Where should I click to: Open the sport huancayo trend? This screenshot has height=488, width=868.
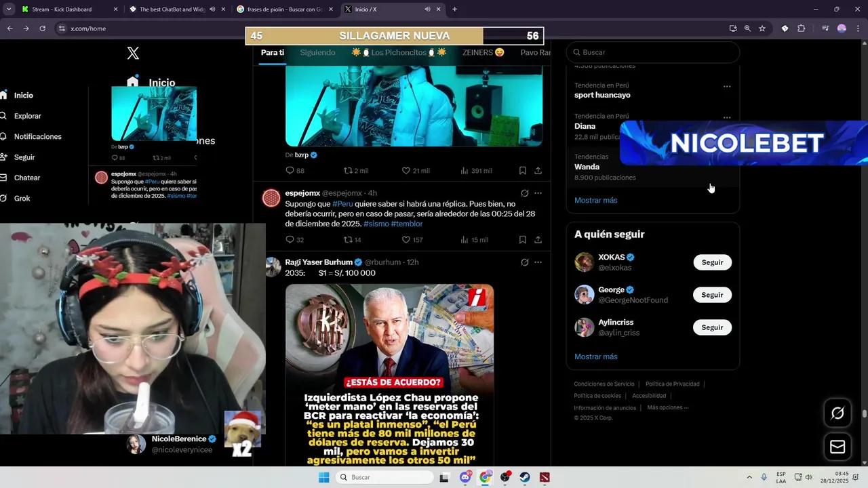tap(602, 96)
